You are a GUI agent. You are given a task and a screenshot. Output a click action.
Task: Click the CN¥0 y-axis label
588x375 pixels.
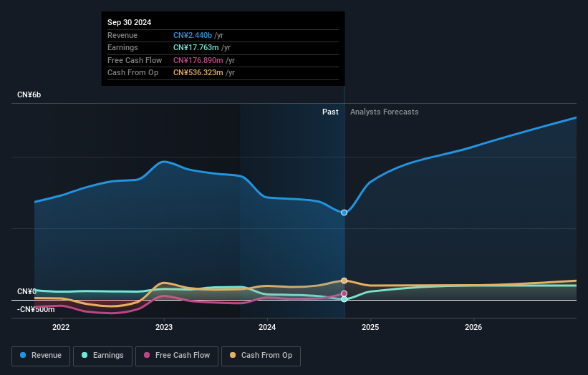[x=26, y=291]
